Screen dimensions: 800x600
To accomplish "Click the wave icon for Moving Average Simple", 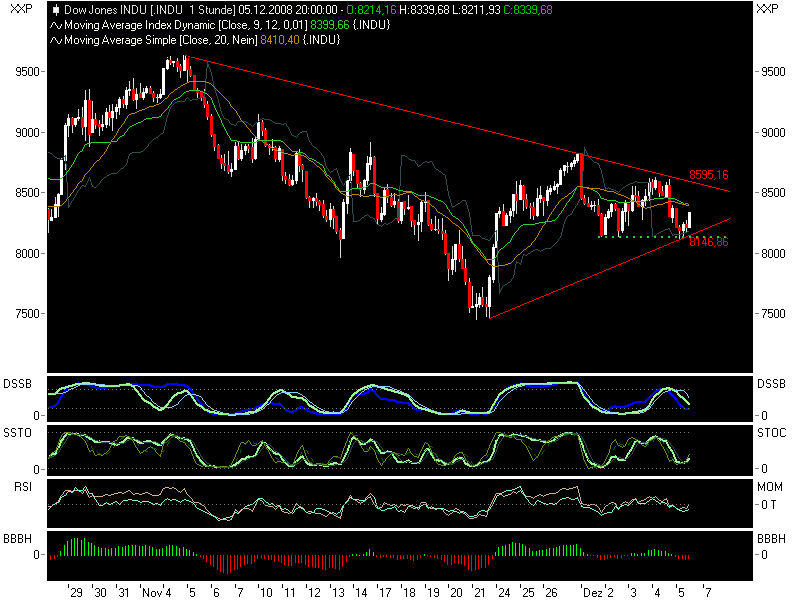I will click(56, 40).
